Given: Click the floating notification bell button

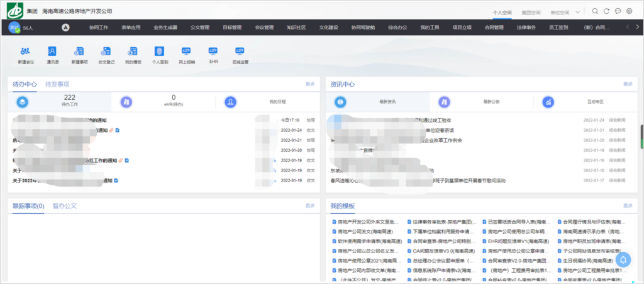Looking at the screenshot, I should [x=623, y=259].
